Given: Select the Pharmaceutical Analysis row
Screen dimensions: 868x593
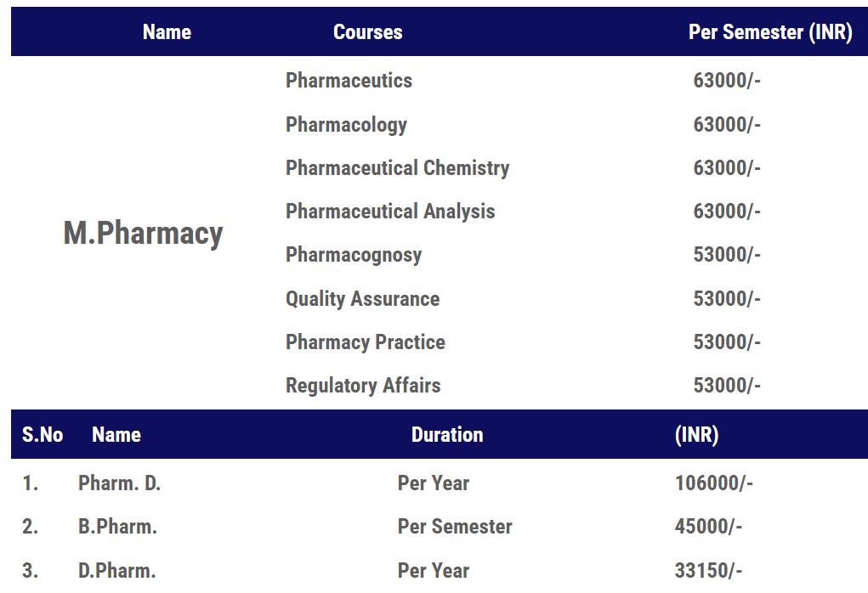Looking at the screenshot, I should click(x=390, y=212).
